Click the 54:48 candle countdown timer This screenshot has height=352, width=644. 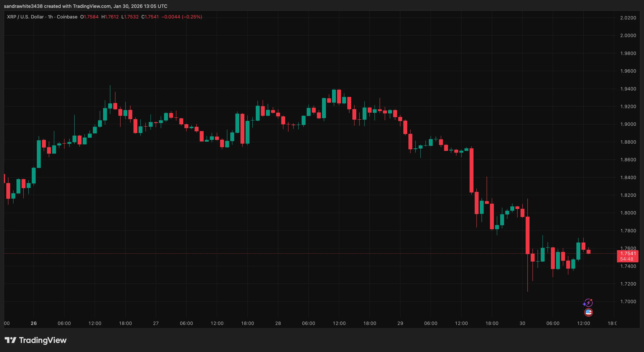(627, 259)
